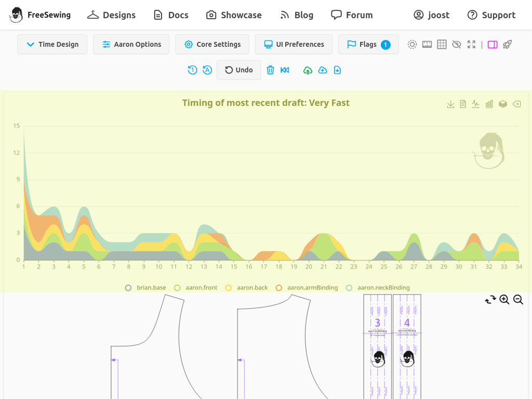Image resolution: width=532 pixels, height=399 pixels.
Task: Toggle brian.base series in legend
Action: coord(145,288)
